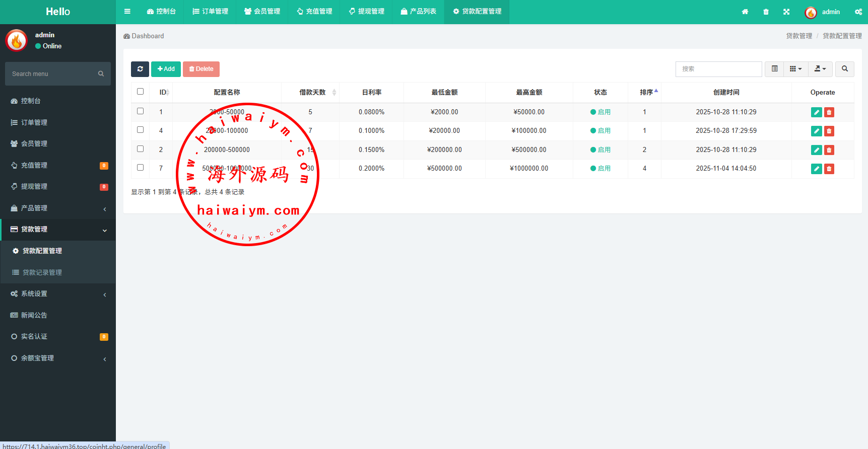Click the search magnifier button beside toolbar

coord(845,69)
